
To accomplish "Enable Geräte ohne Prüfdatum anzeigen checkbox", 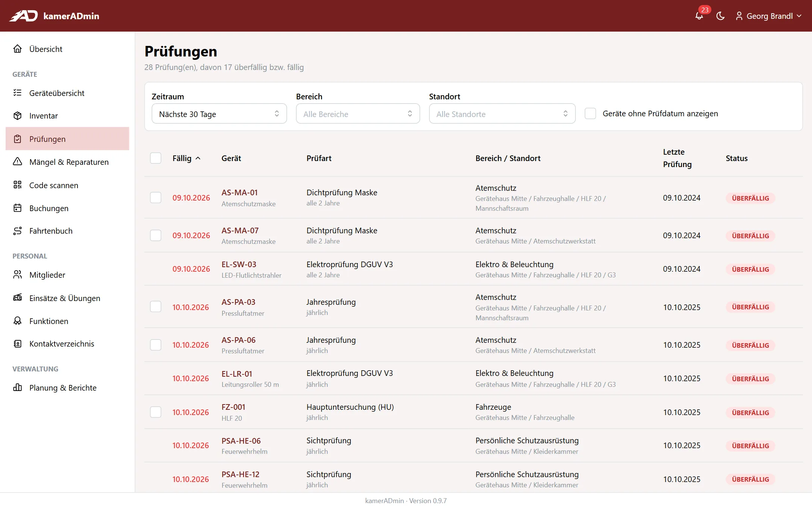I will [x=590, y=113].
